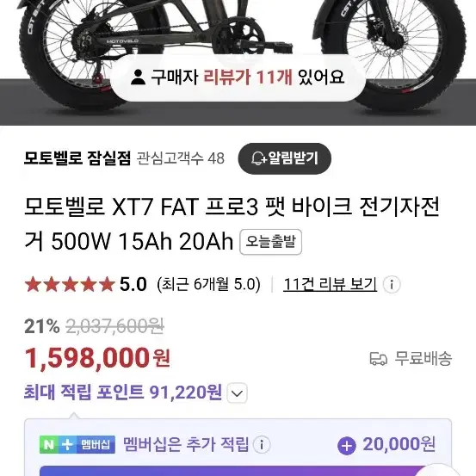The image size is (476, 476).
Task: Click the N+ 멤버십 badge
Action: [77, 445]
